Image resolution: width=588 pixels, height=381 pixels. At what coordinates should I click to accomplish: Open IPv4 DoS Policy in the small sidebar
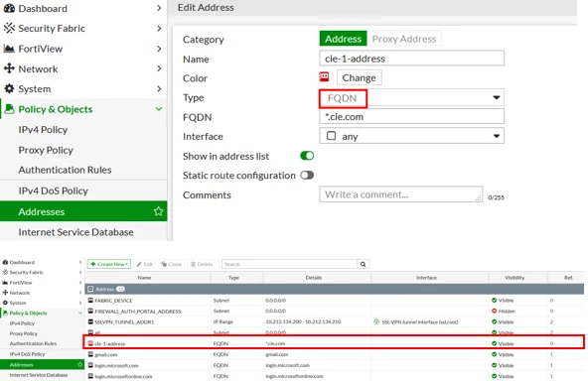click(x=27, y=354)
